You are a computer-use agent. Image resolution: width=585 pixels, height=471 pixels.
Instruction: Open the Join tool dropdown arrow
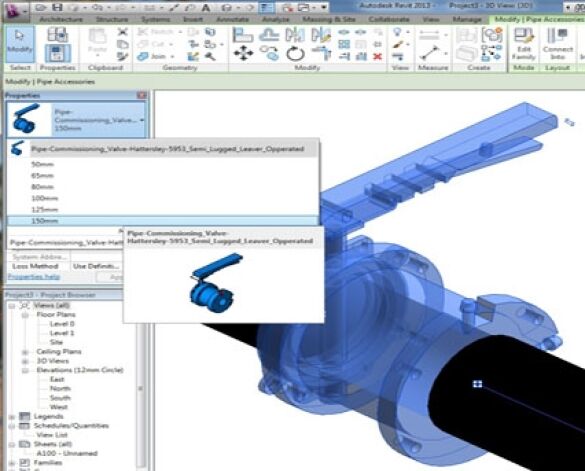point(172,57)
